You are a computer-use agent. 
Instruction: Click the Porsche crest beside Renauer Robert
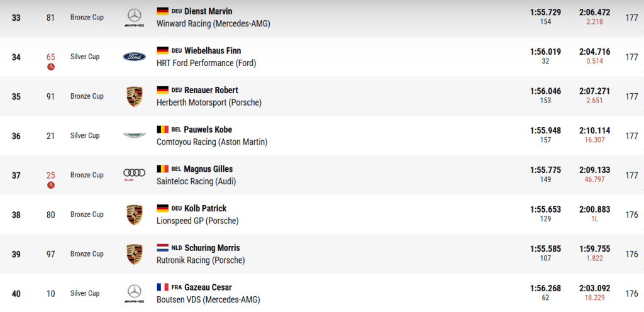point(134,96)
